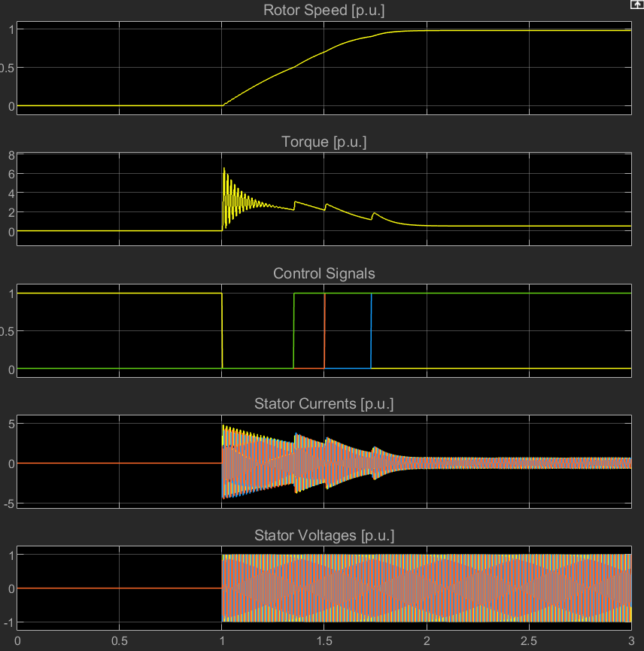Viewport: 644px width, 651px height.
Task: Click the x-axis tick label 2.5
Action: tap(529, 642)
